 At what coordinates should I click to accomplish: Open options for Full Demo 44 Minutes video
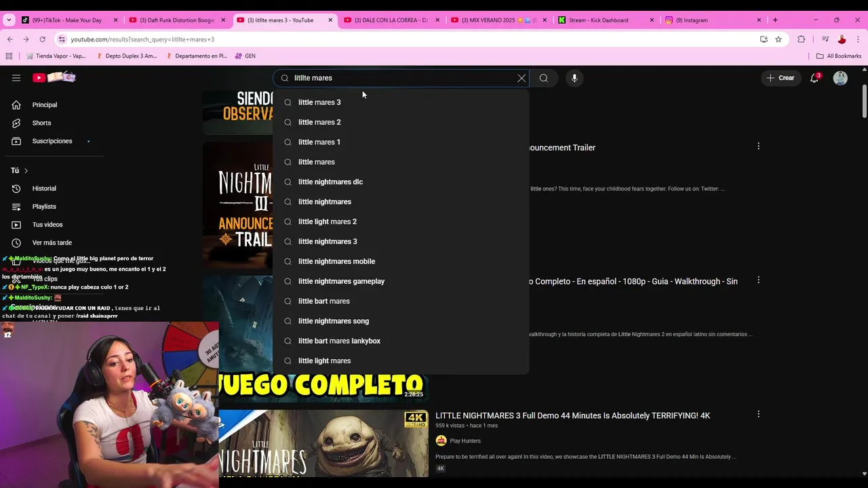tap(758, 414)
